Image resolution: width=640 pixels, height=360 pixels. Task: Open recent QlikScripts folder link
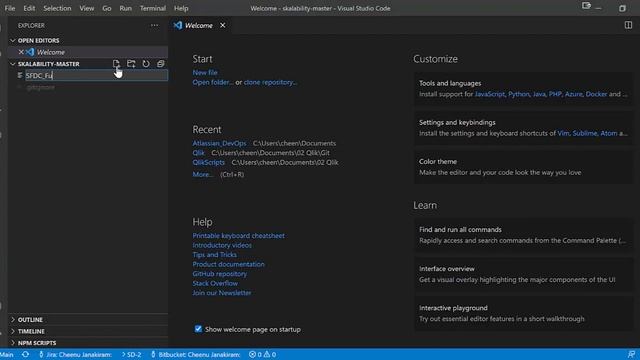click(209, 162)
